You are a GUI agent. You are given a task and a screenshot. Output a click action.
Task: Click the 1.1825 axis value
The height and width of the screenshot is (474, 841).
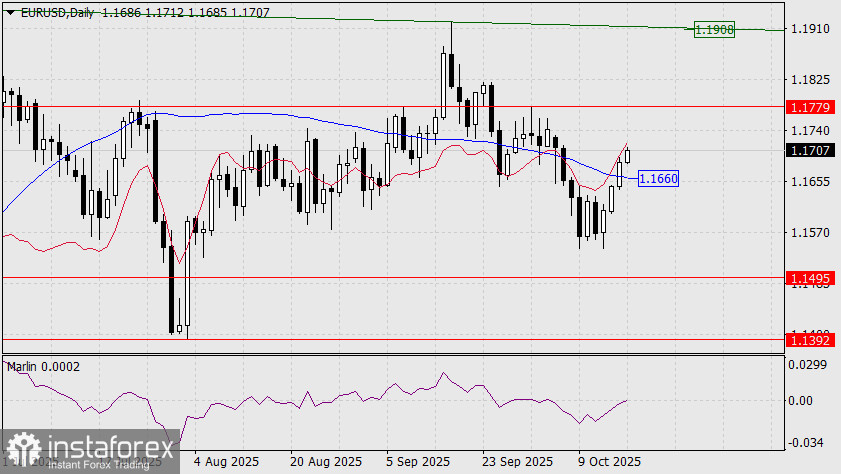pos(810,80)
